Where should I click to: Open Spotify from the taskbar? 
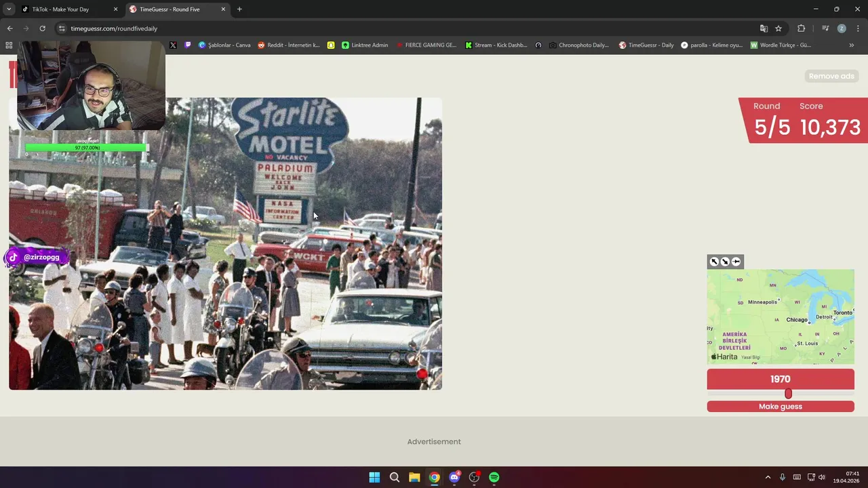[494, 477]
